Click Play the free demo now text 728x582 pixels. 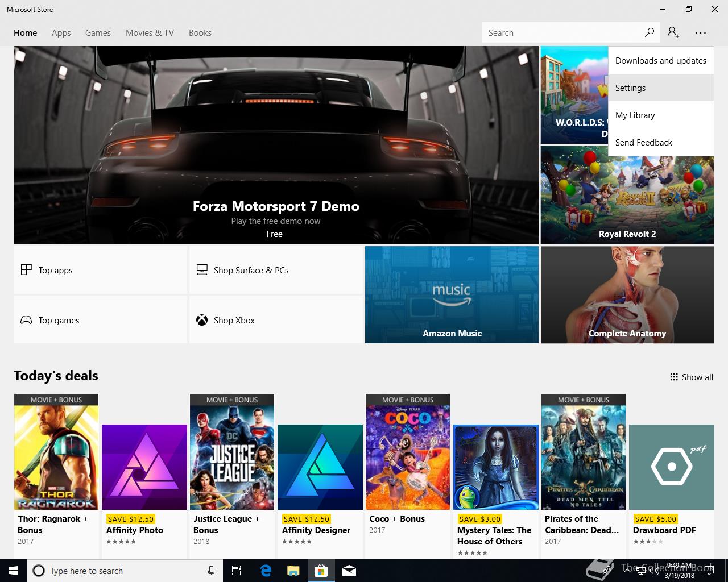click(x=276, y=221)
